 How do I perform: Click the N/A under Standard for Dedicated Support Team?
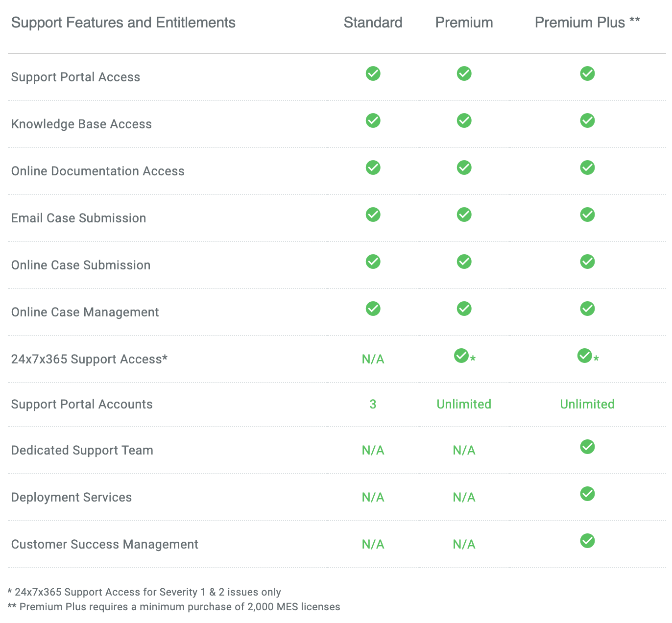[373, 450]
